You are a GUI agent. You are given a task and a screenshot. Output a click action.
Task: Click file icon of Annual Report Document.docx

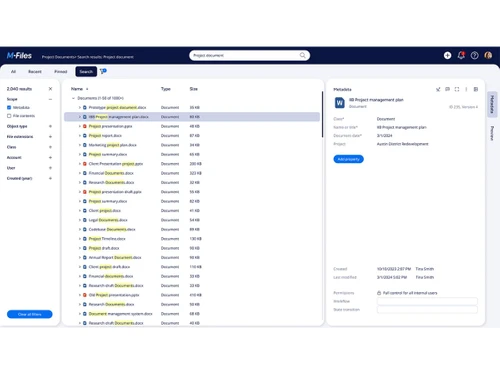click(85, 257)
